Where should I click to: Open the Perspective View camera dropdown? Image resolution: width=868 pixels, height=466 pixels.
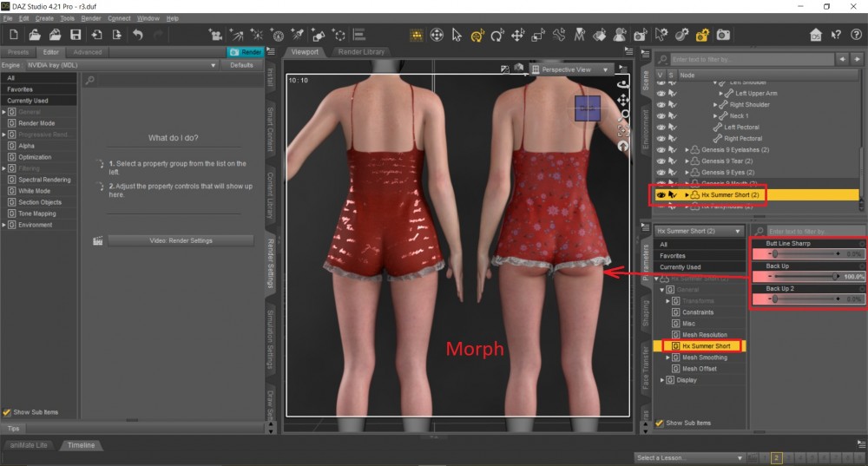click(x=570, y=69)
